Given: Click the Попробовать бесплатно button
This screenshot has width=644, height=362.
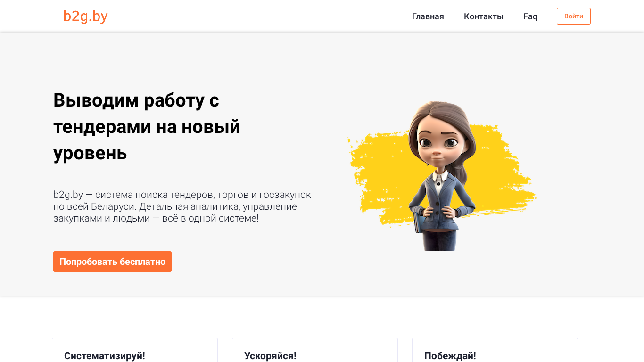Looking at the screenshot, I should click(112, 262).
